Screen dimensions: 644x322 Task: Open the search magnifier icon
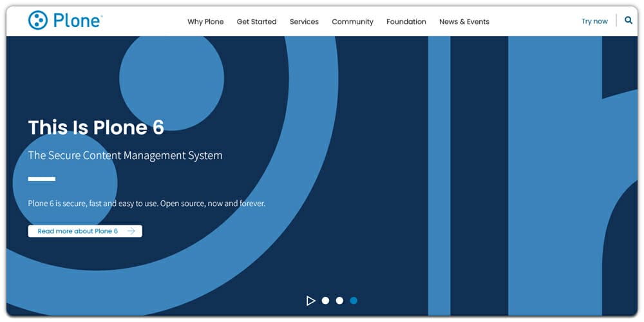(x=629, y=20)
